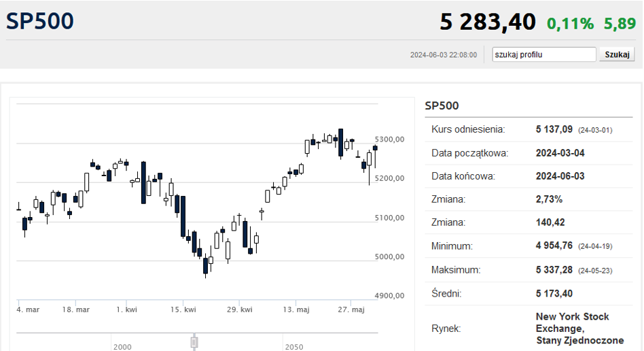Viewport: 644px width, 351px height.
Task: Click the 'Rynek:' label
Action: pyautogui.click(x=446, y=329)
